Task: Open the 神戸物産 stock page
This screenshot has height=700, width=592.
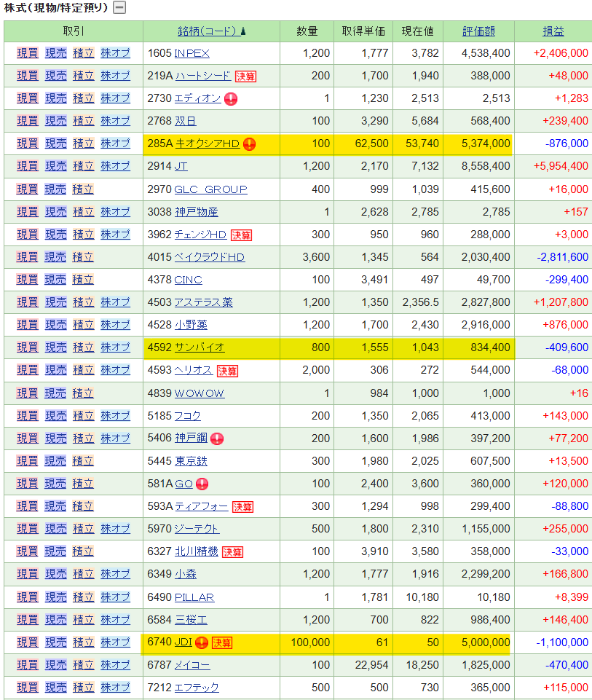Action: pos(197,212)
